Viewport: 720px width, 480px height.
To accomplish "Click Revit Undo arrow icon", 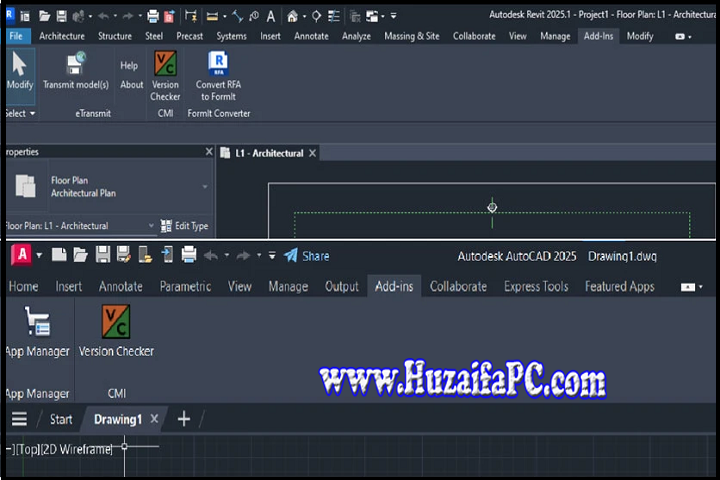I will point(103,17).
